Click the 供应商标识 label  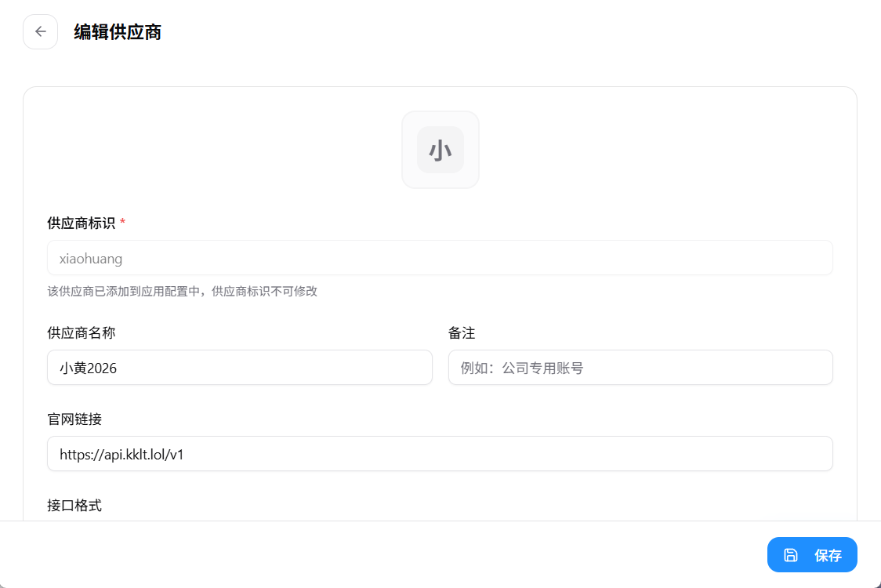82,223
